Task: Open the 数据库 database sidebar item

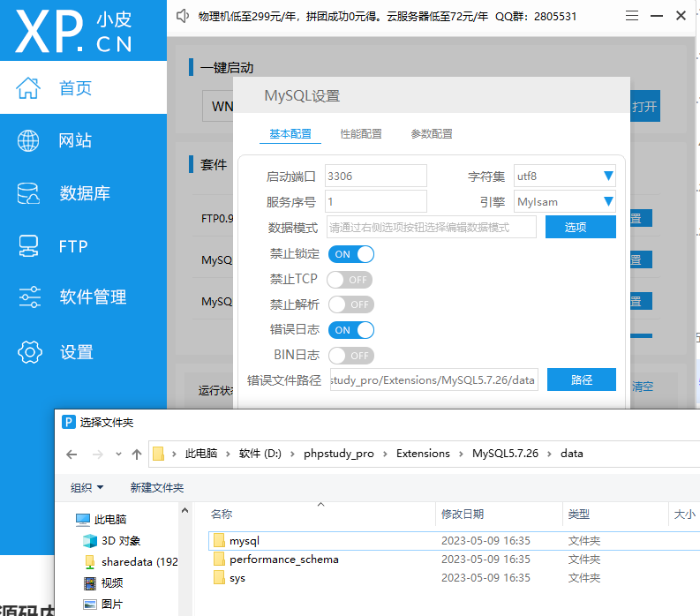Action: pyautogui.click(x=83, y=193)
